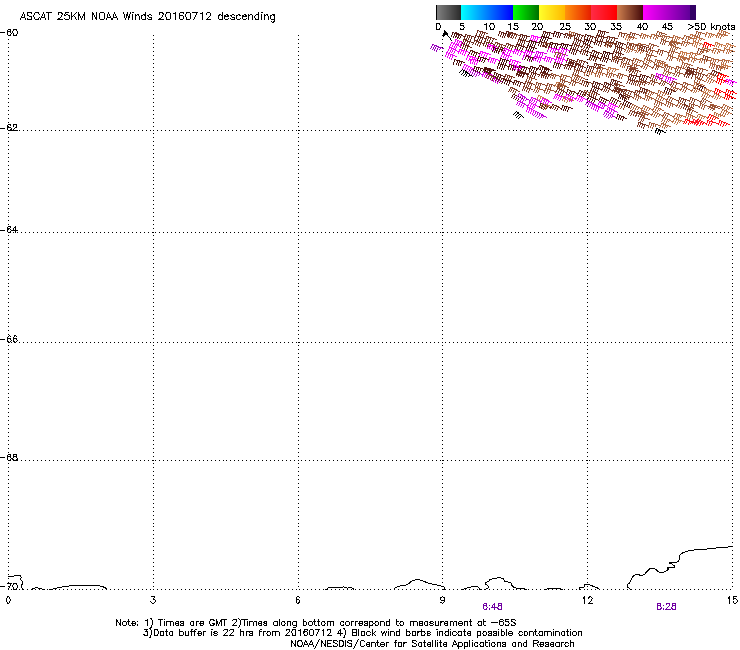Click the note about black wind barbs contamination
740x650 pixels.
460,633
